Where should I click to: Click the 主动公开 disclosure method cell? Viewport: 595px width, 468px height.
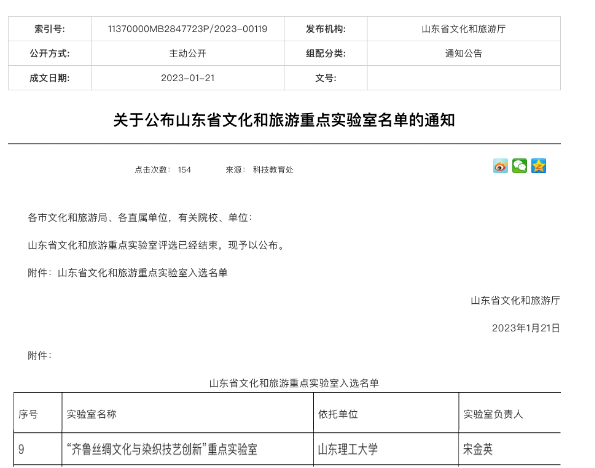(x=187, y=53)
